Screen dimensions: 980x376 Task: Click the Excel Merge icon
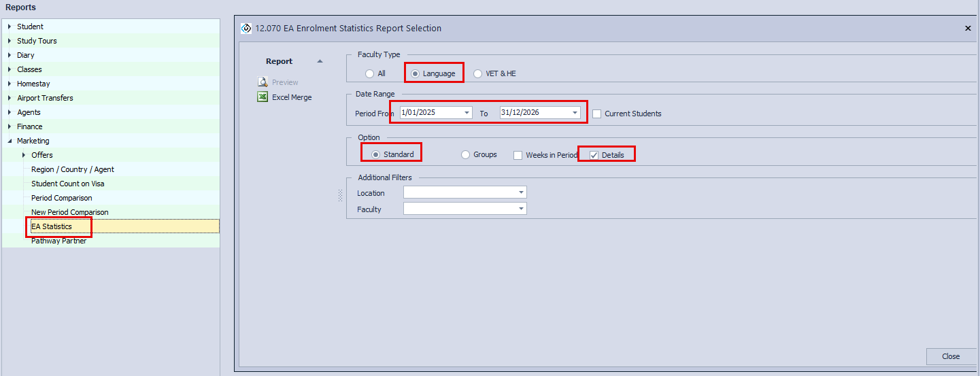263,97
